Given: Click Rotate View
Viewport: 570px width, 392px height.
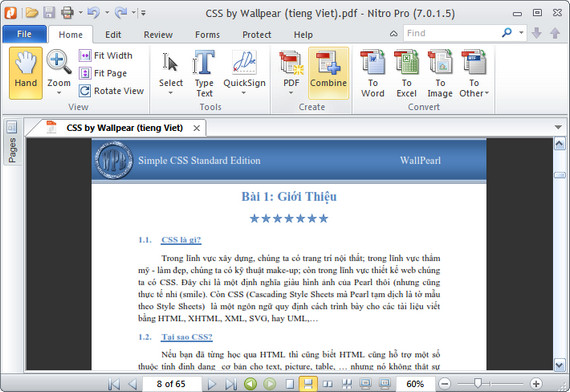Looking at the screenshot, I should pos(111,91).
